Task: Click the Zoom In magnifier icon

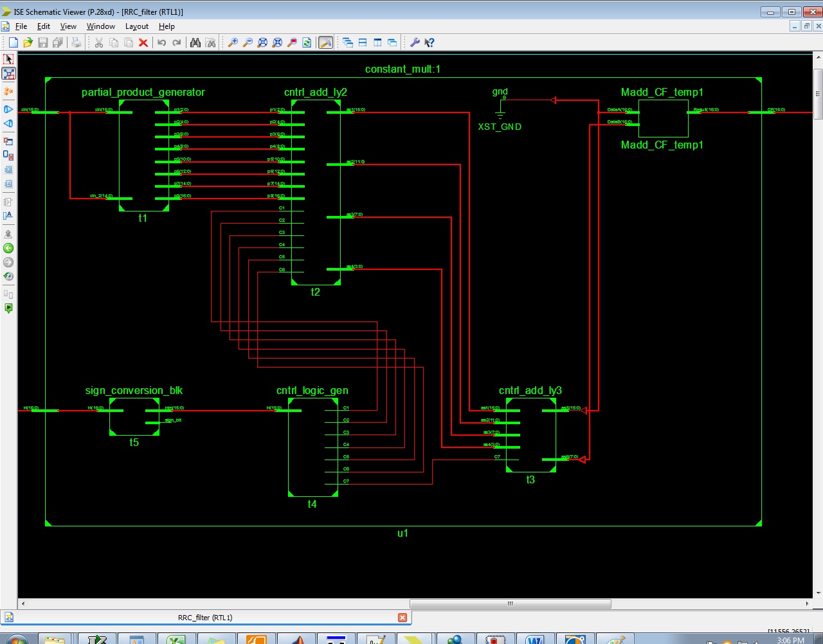Action: tap(233, 42)
